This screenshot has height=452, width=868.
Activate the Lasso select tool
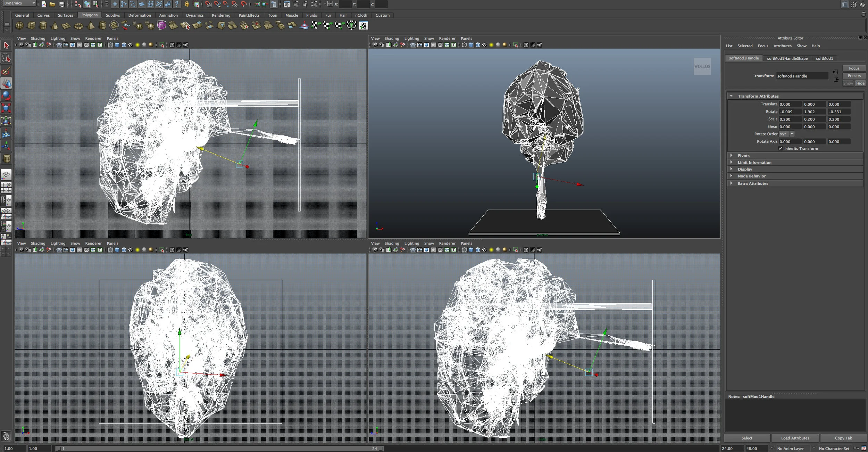[x=6, y=58]
